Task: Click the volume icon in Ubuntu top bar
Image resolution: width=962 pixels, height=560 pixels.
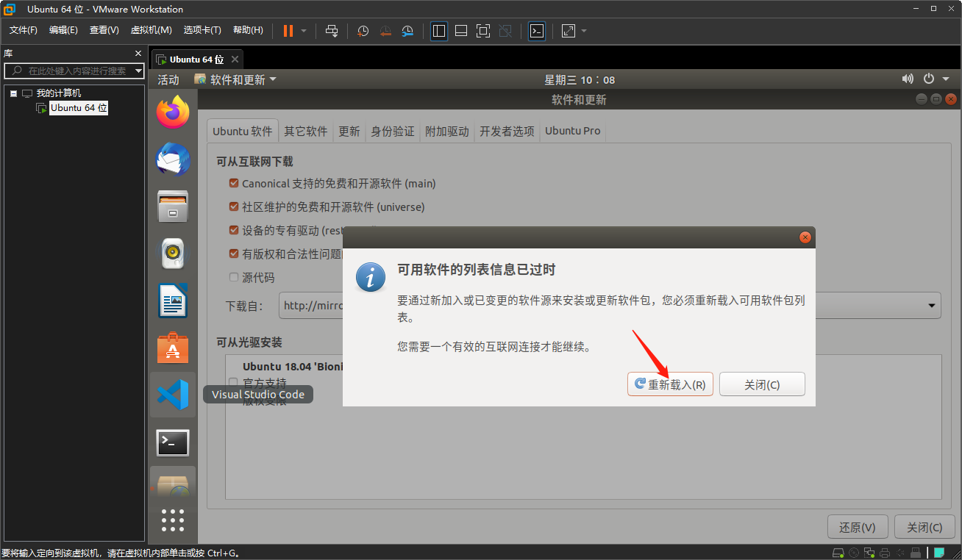Action: click(x=908, y=79)
